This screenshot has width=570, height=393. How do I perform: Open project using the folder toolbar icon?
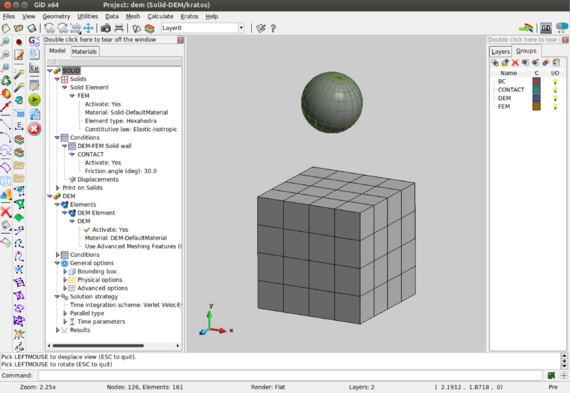19,28
